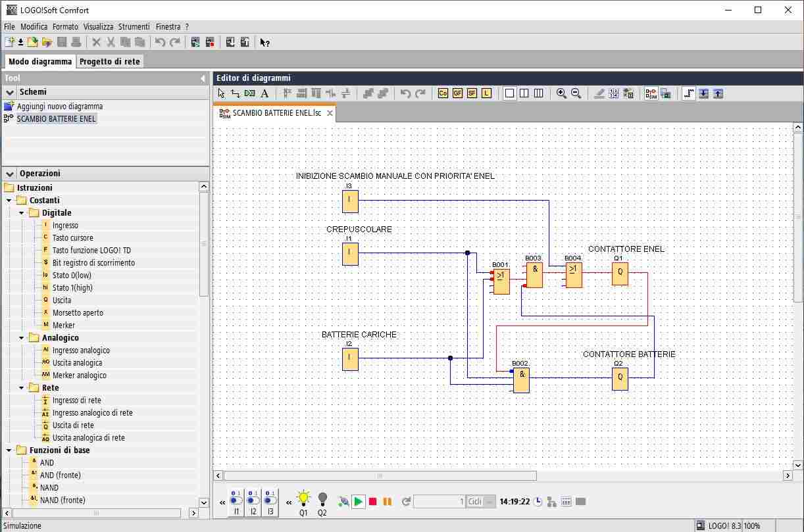Open the Modifica menu

[x=34, y=27]
